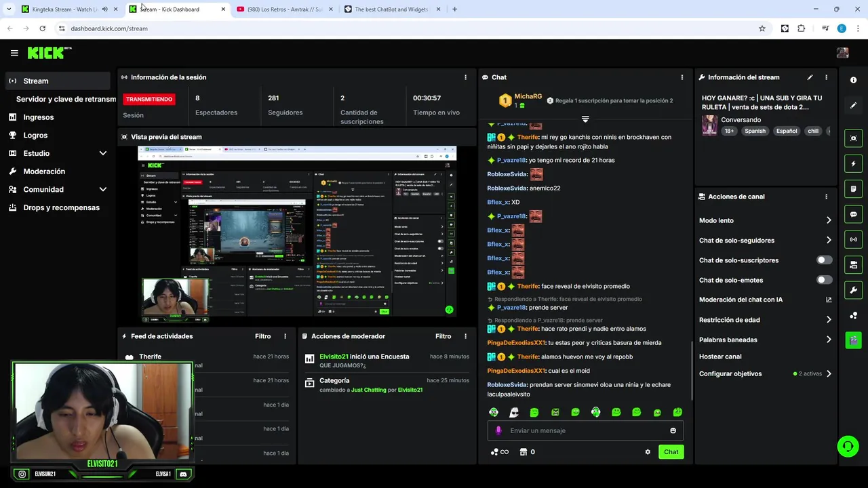The image size is (868, 488).
Task: Expand Chat de solo-seguidores settings
Action: click(x=829, y=240)
